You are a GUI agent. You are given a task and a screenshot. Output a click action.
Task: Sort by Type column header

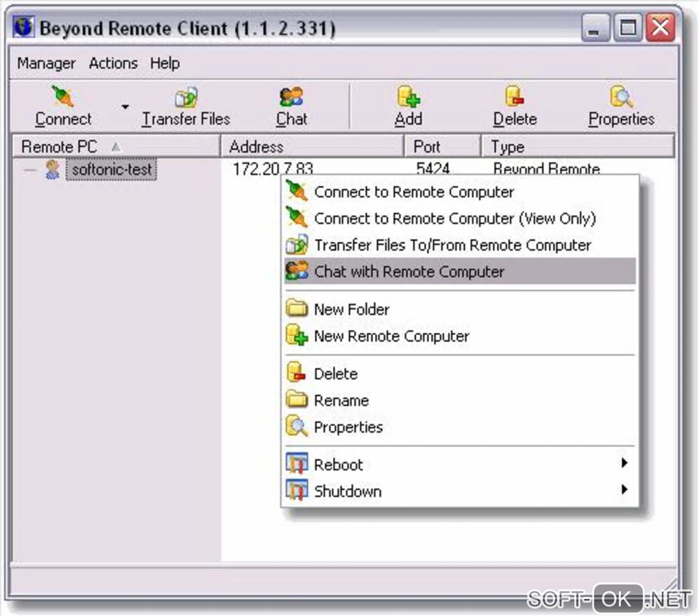(578, 146)
